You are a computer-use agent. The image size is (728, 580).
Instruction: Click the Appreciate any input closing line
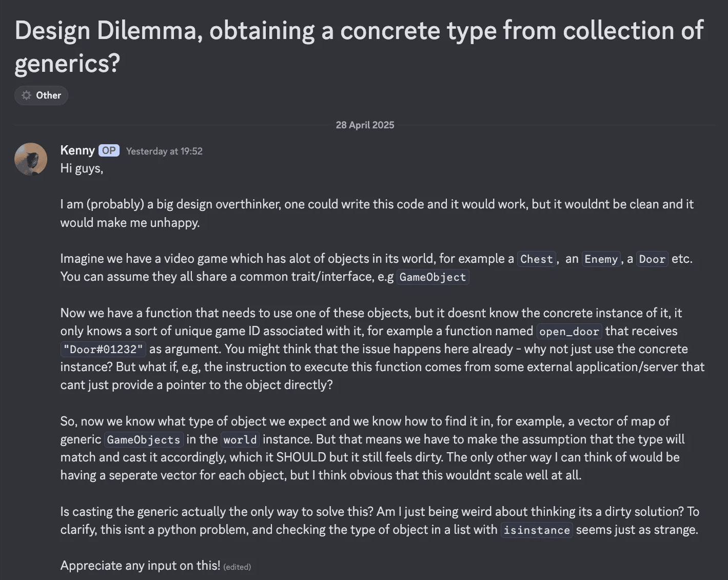pos(140,566)
